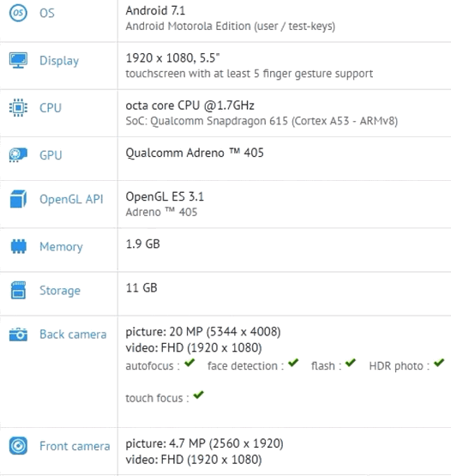Click the Back camera icon
Image resolution: width=451 pixels, height=476 pixels.
click(18, 334)
